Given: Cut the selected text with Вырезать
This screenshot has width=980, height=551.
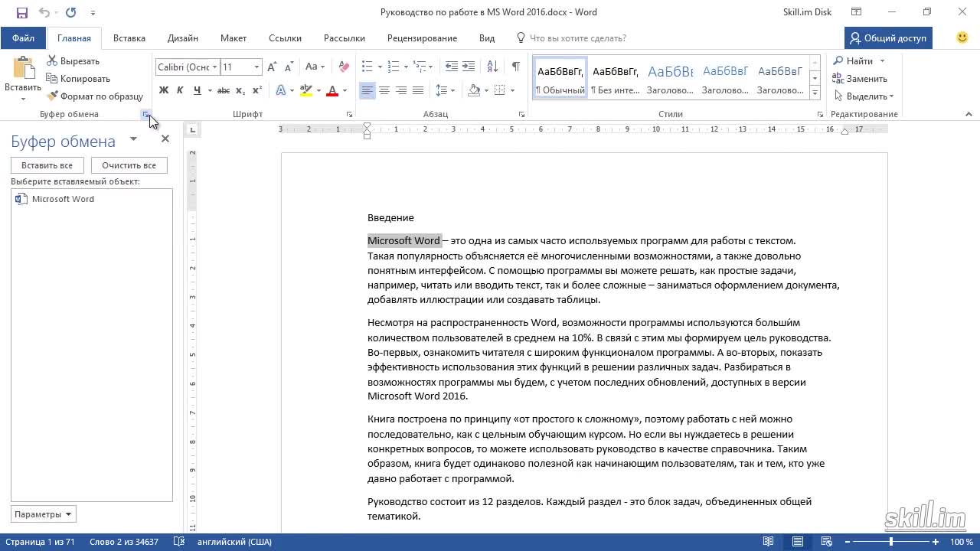Looking at the screenshot, I should pos(73,61).
